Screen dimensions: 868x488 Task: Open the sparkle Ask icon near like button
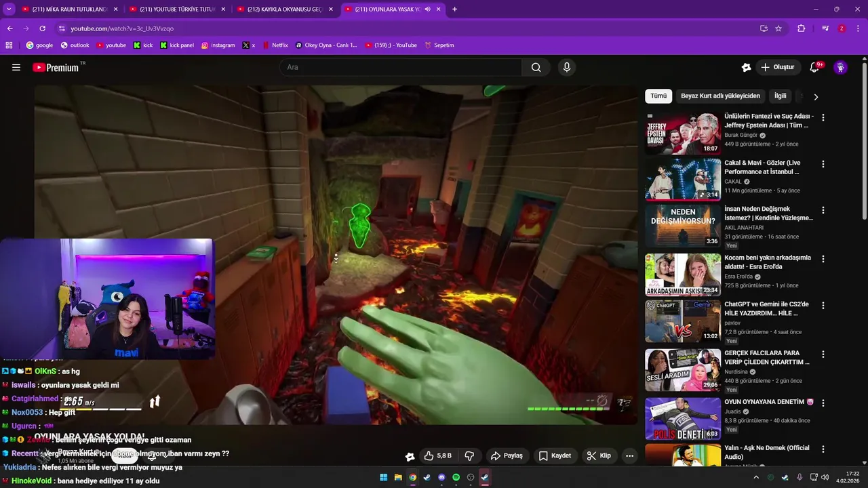(410, 456)
